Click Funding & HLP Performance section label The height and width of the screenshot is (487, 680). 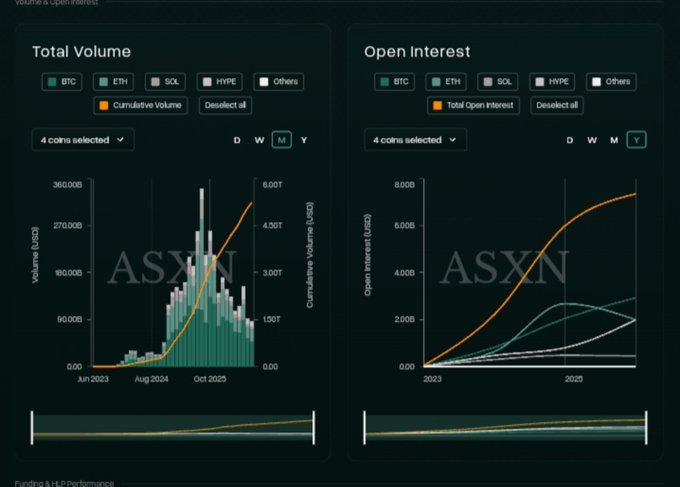point(64,483)
